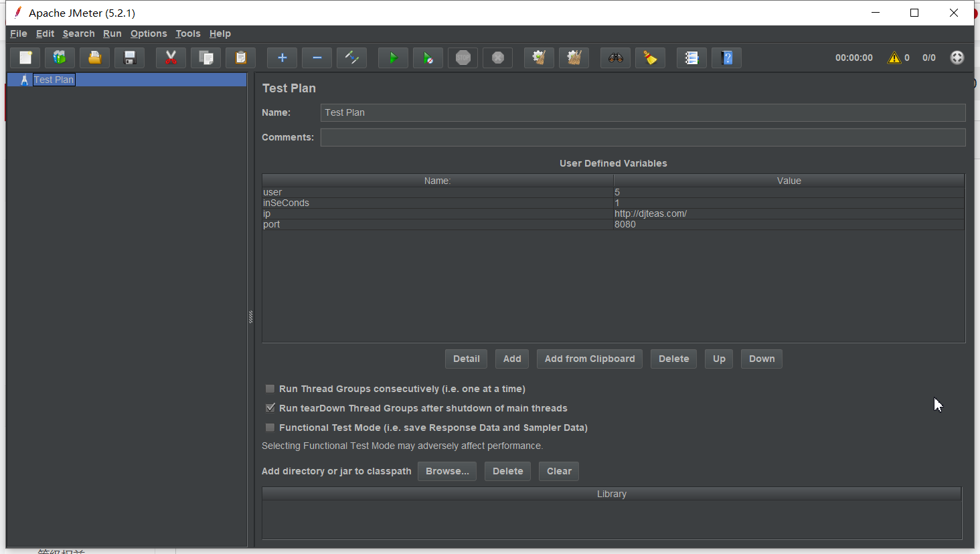This screenshot has width=980, height=554.
Task: Enable Run Thread Groups consecutively checkbox
Action: click(x=270, y=389)
